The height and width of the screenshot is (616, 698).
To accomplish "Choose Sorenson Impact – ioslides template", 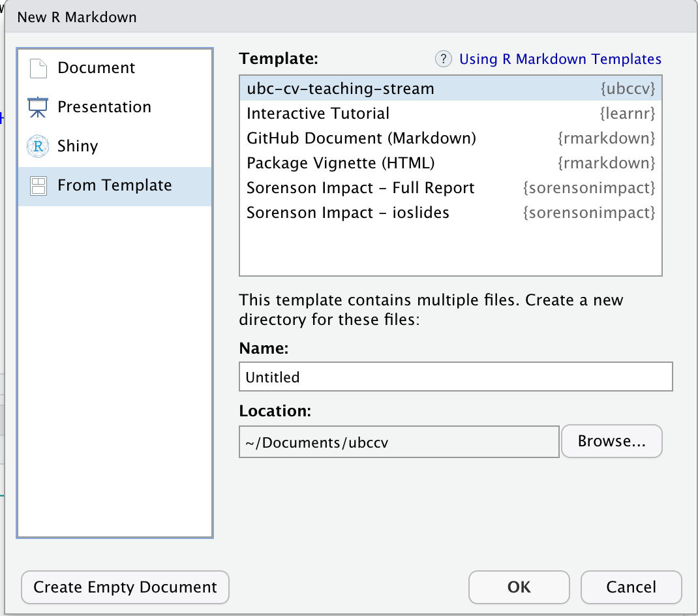I will pos(451,213).
